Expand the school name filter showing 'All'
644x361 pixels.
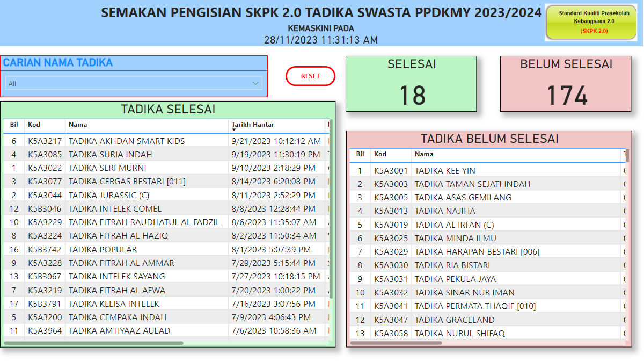(x=133, y=83)
